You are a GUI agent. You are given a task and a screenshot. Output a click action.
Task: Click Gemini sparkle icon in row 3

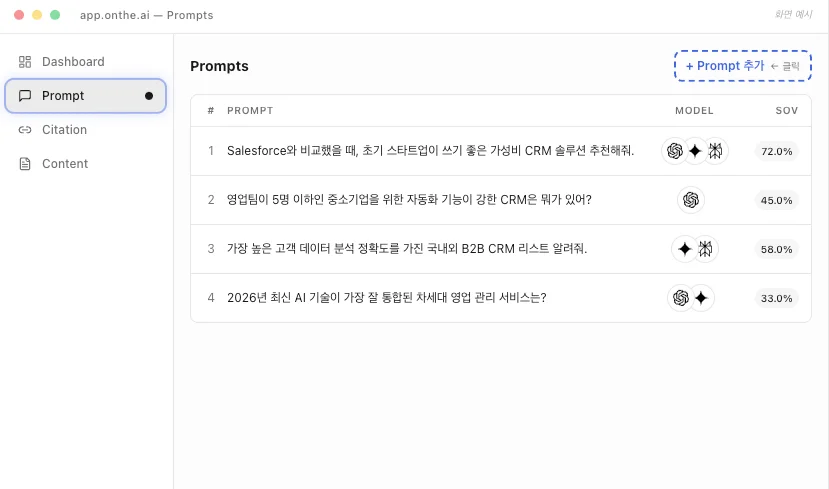(684, 249)
